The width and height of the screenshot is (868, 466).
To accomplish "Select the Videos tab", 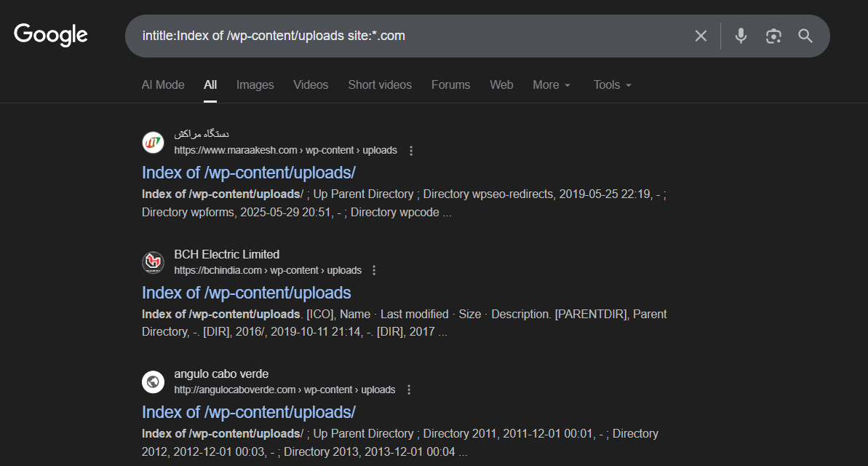I will pos(311,85).
